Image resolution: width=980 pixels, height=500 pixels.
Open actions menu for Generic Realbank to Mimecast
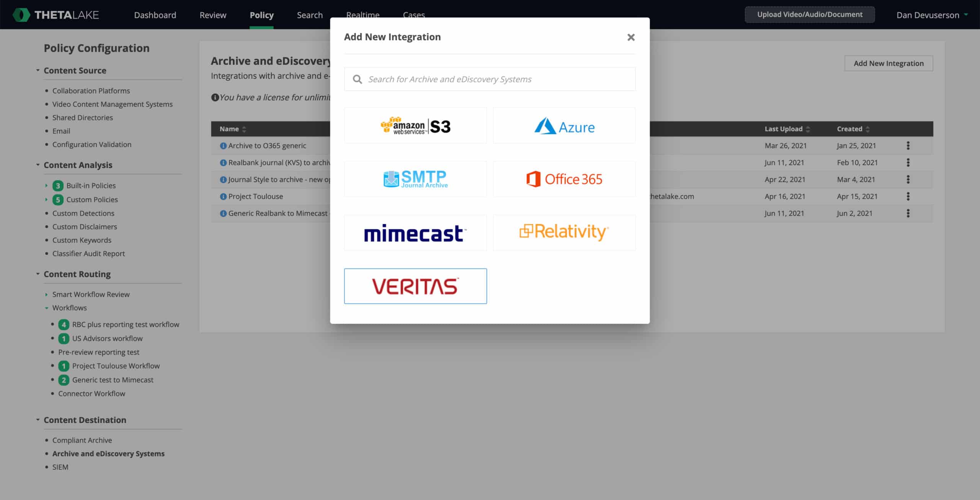click(908, 213)
